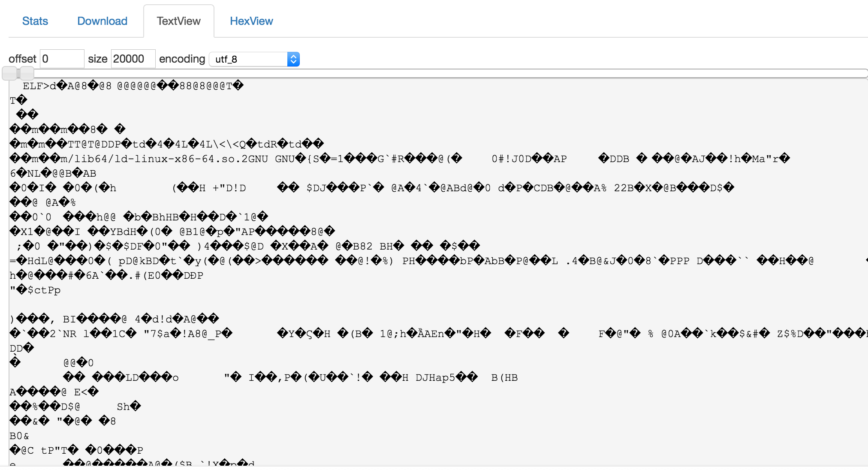Viewport: 868px width, 470px height.
Task: Click the horizontal slider track
Action: [429, 73]
